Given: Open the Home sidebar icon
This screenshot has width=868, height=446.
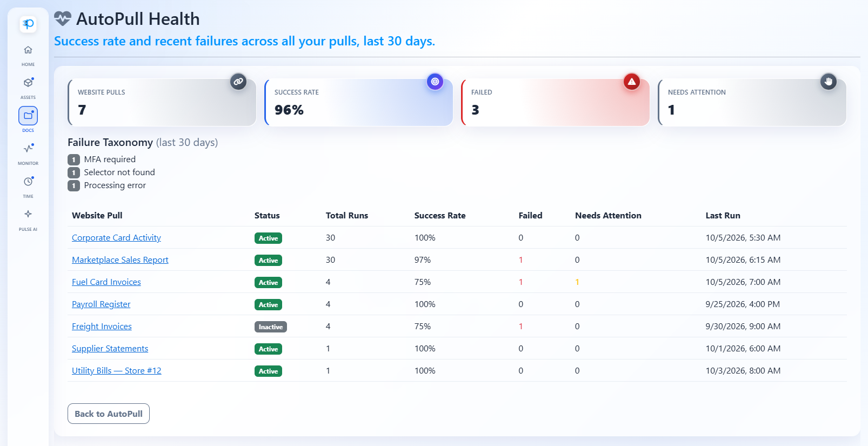Looking at the screenshot, I should click(x=28, y=50).
